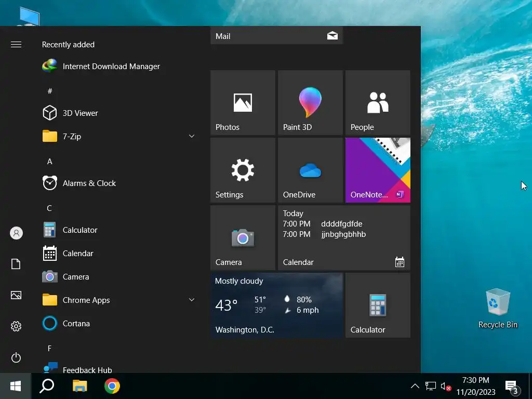532x399 pixels.
Task: Jump to the # letter header
Action: (50, 91)
